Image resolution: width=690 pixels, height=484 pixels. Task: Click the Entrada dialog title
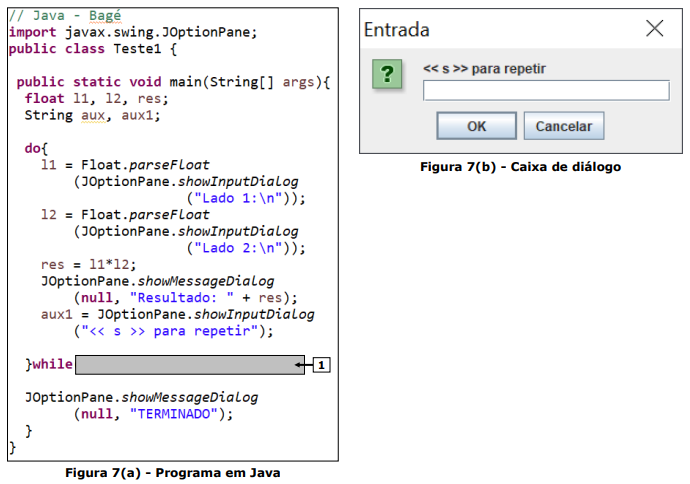[397, 30]
